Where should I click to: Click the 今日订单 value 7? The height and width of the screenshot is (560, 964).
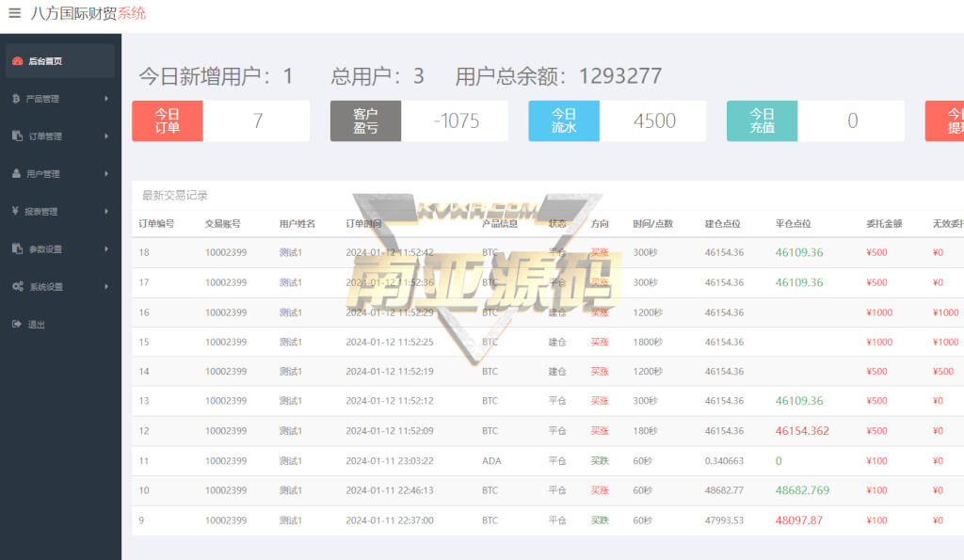click(258, 120)
